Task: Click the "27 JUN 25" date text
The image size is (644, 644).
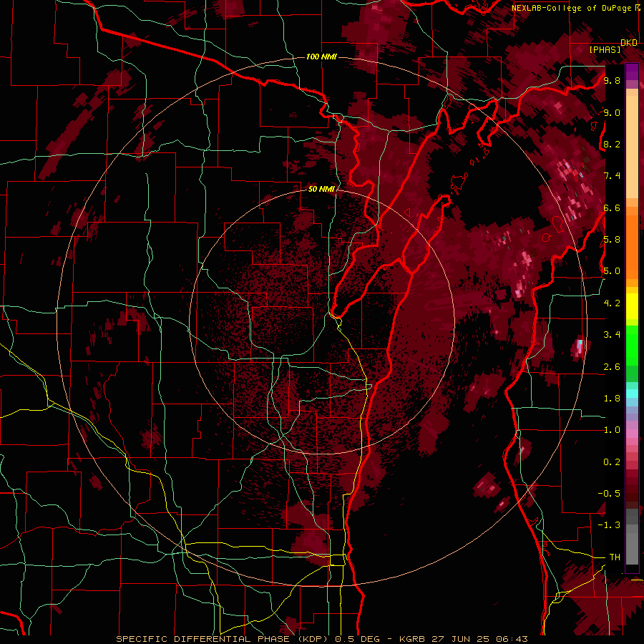Action: [x=459, y=639]
